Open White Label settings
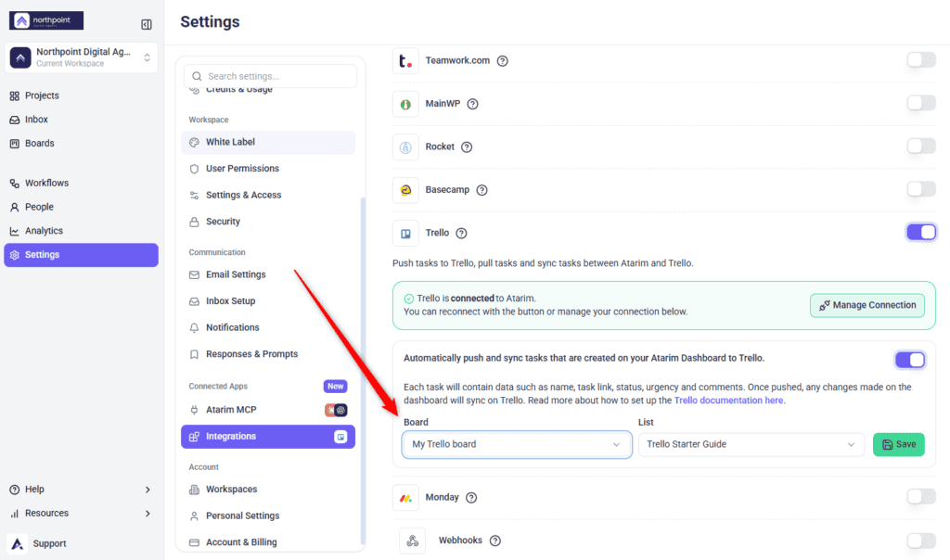 pyautogui.click(x=268, y=142)
